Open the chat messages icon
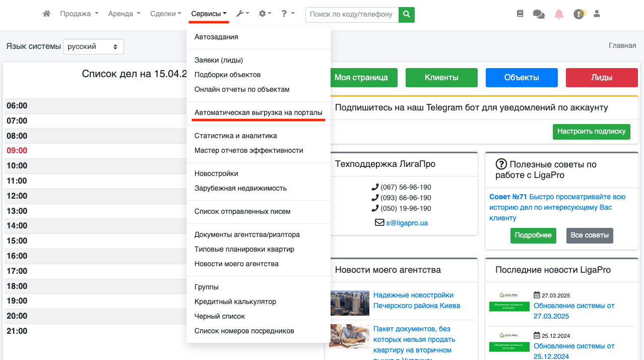 click(539, 15)
